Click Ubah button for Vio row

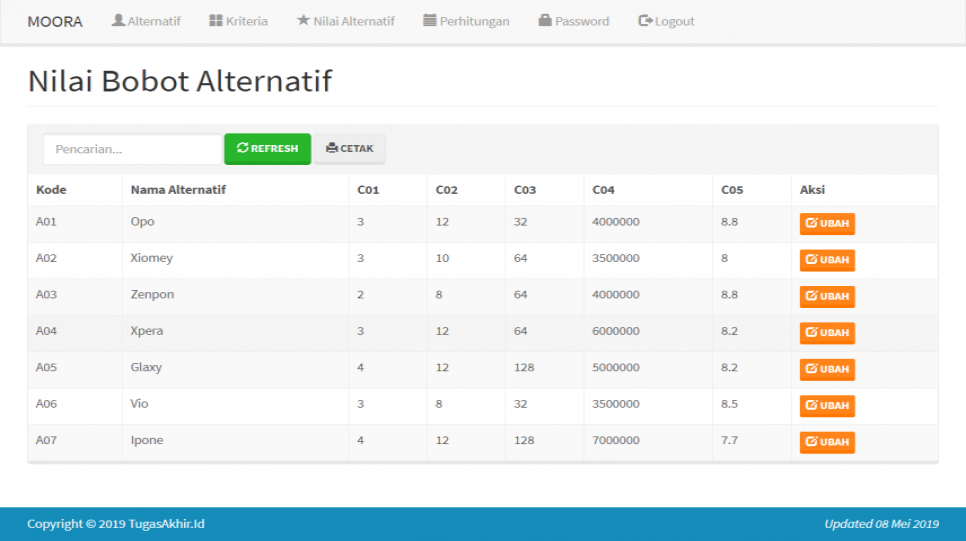[827, 405]
